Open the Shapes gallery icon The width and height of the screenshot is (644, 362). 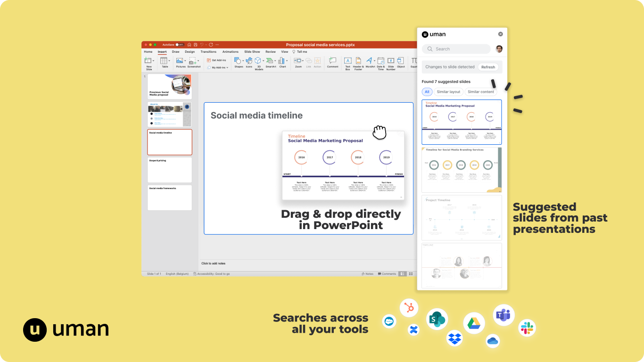click(x=238, y=60)
